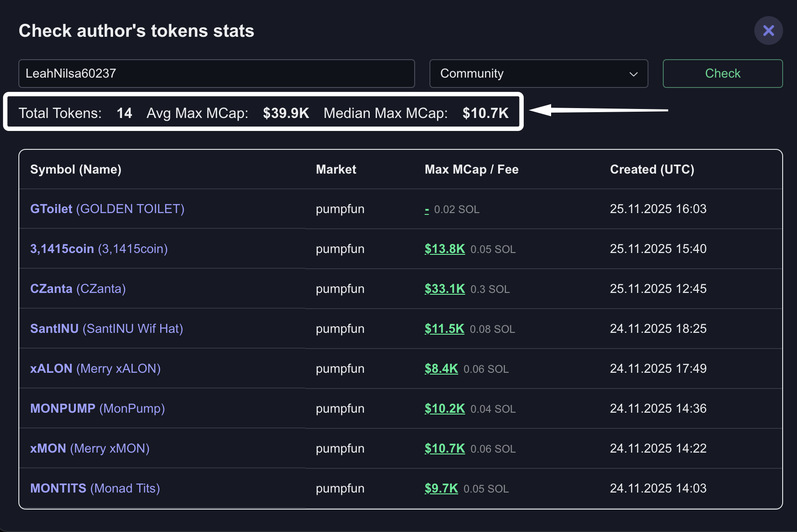Close the token stats dialog

tap(768, 31)
